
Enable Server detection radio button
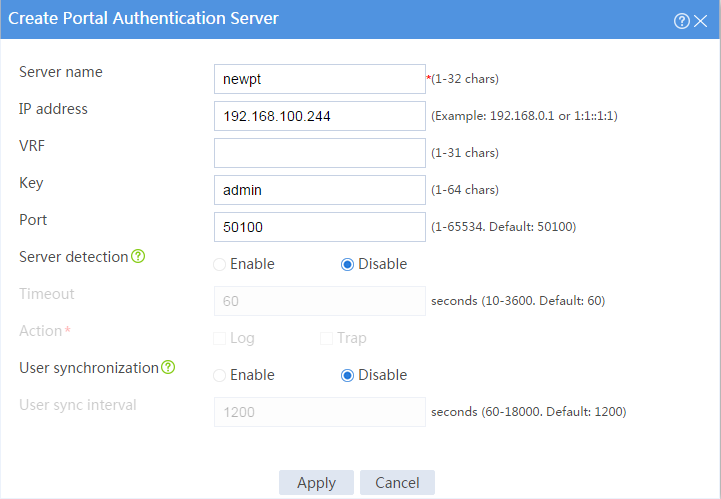point(219,264)
